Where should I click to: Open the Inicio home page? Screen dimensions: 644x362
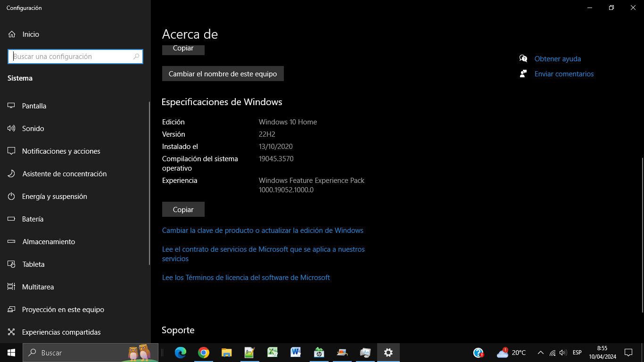75,34
